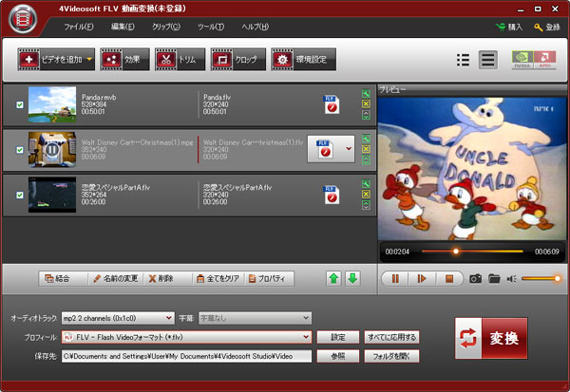The height and width of the screenshot is (392, 570).
Task: Switch to detailed list view icon
Action: (x=488, y=60)
